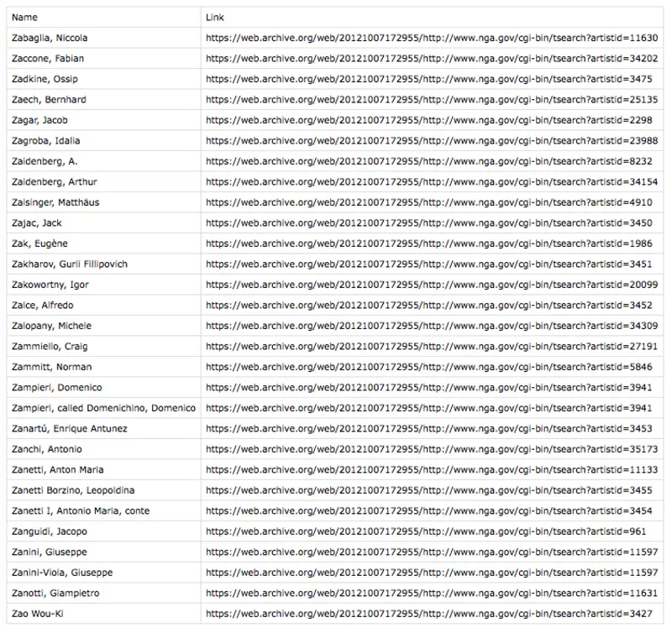
Task: Select the name 'Zaccone, Fabian'
Action: click(x=48, y=59)
